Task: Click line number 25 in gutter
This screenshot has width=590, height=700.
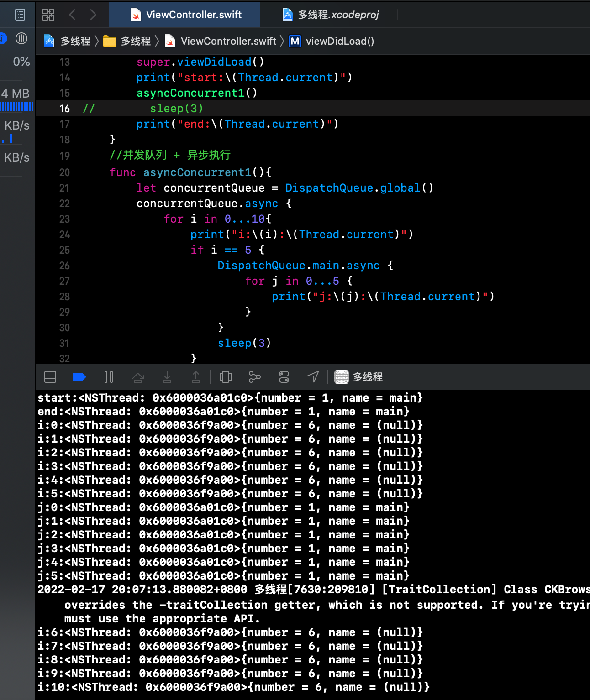Action: pyautogui.click(x=64, y=250)
